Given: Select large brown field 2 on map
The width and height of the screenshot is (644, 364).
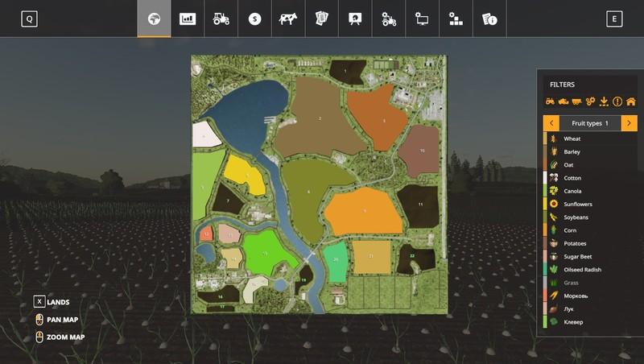Looking at the screenshot, I should click(x=320, y=118).
